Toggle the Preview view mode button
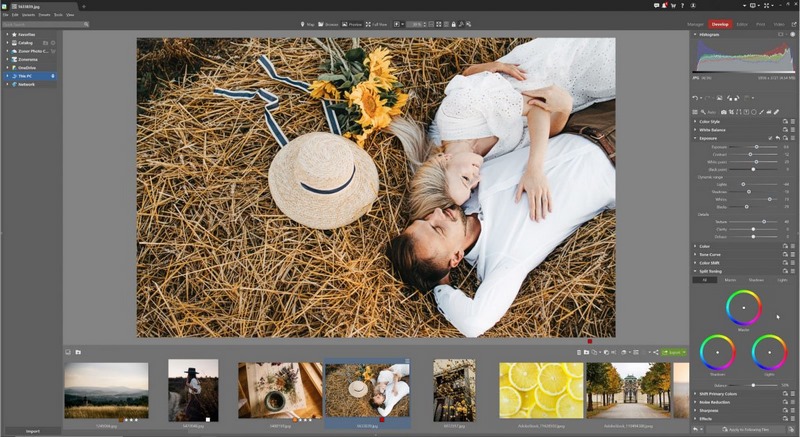This screenshot has height=437, width=800. pyautogui.click(x=352, y=24)
